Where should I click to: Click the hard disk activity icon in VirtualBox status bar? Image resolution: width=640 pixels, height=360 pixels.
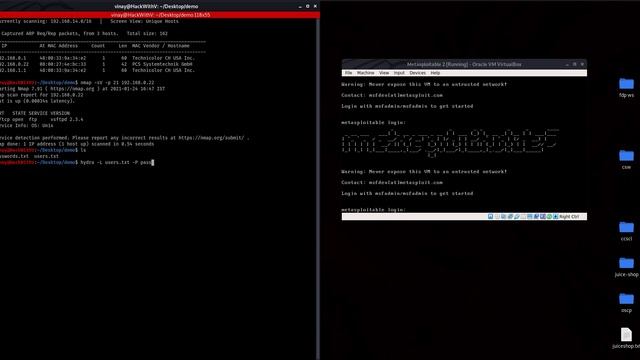pyautogui.click(x=491, y=216)
